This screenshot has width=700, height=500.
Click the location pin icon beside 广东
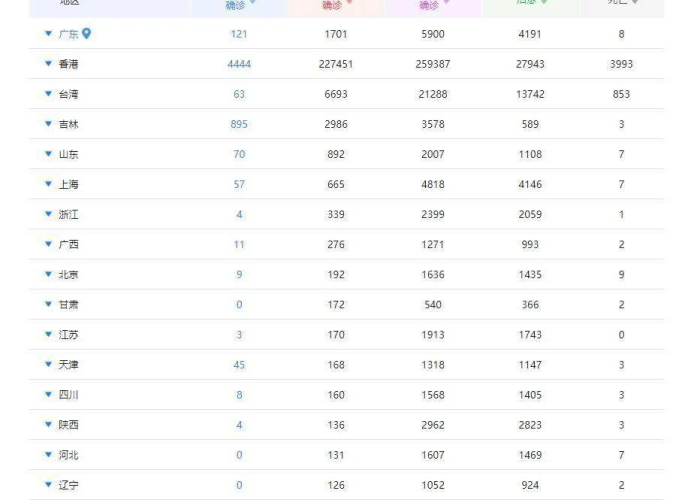pos(87,33)
